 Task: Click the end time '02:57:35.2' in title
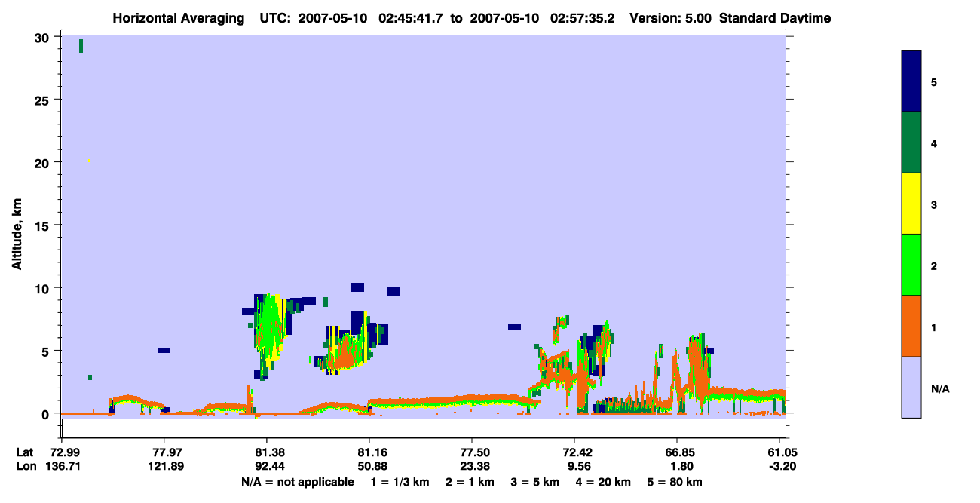click(x=583, y=18)
